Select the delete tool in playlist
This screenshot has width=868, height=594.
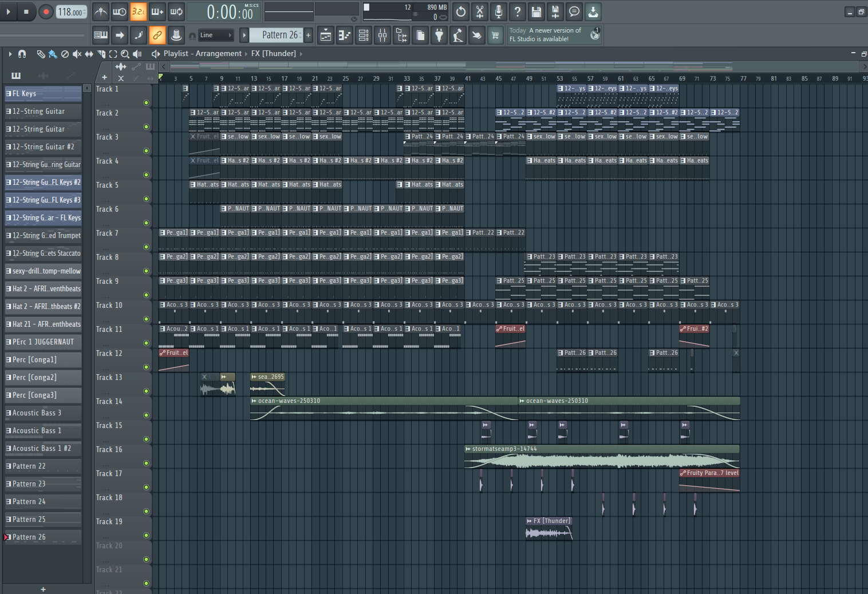click(x=65, y=54)
